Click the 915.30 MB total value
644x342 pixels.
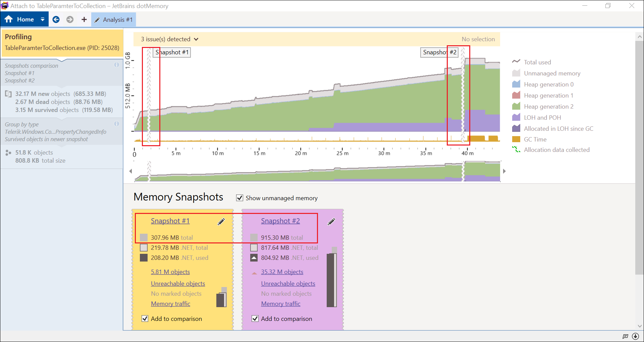282,238
